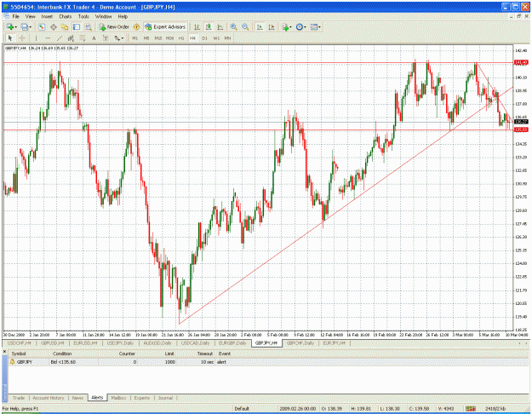
Task: Click the Periods clock icon
Action: (299, 26)
